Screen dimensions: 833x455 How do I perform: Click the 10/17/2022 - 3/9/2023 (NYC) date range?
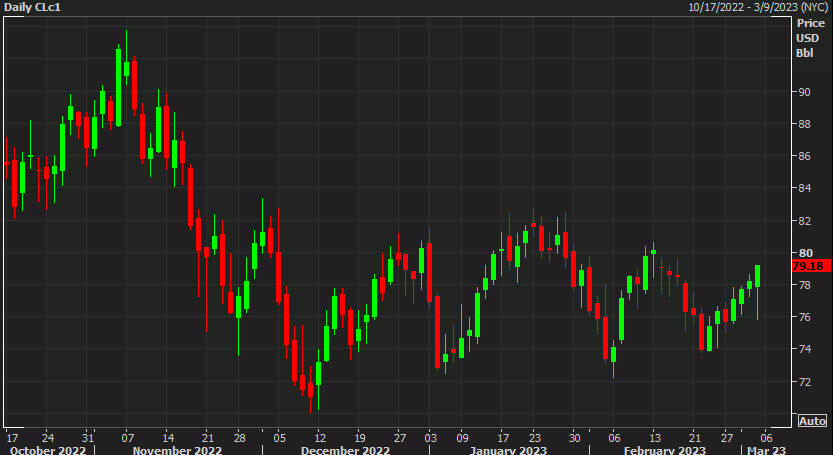coord(759,7)
